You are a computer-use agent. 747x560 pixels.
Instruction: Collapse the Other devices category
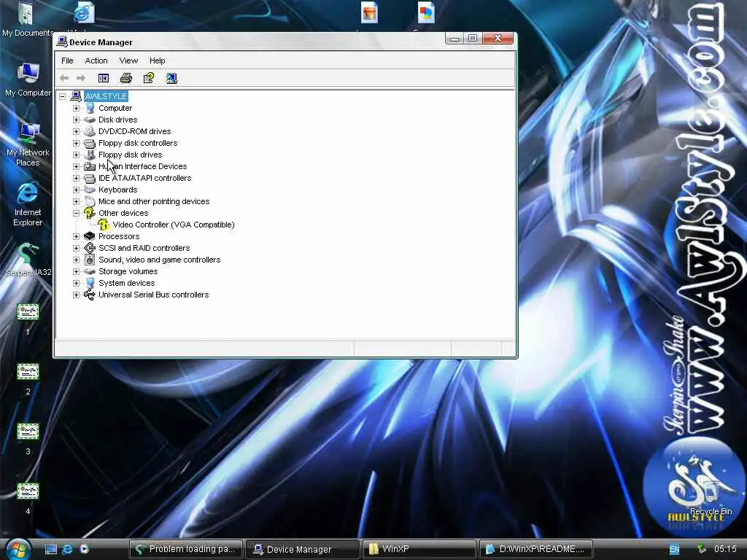76,213
